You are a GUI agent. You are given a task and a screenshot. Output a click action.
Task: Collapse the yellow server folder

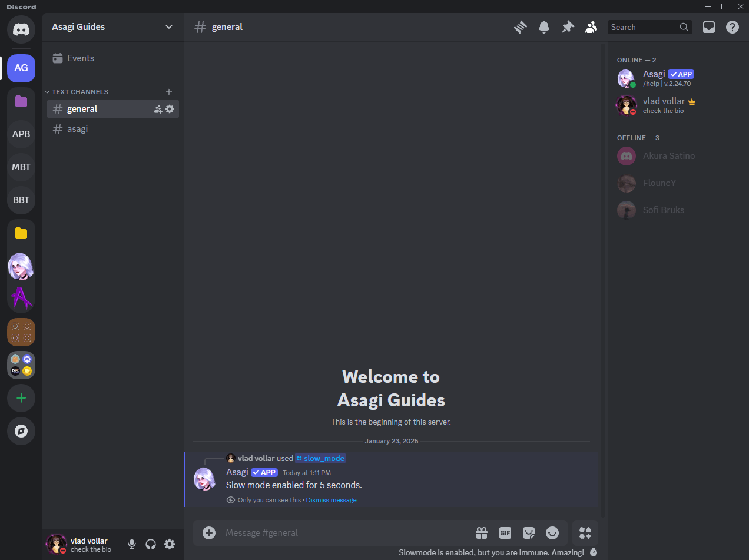pos(21,233)
